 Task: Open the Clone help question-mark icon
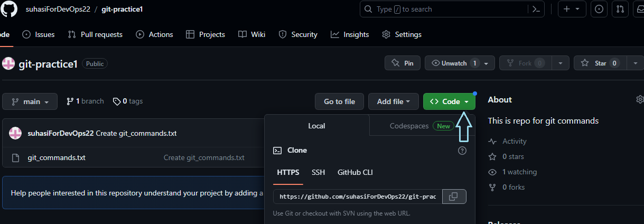[462, 151]
